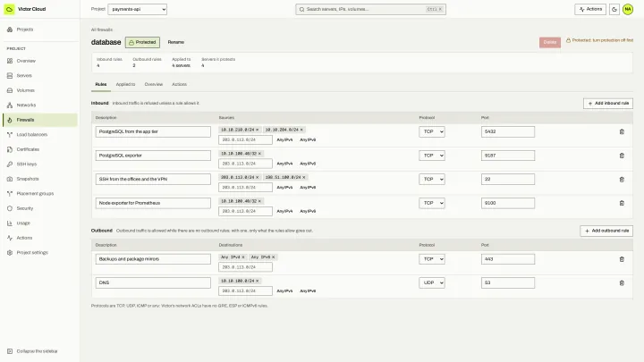Image resolution: width=644 pixels, height=362 pixels.
Task: Edit port field 9187
Action: click(508, 156)
